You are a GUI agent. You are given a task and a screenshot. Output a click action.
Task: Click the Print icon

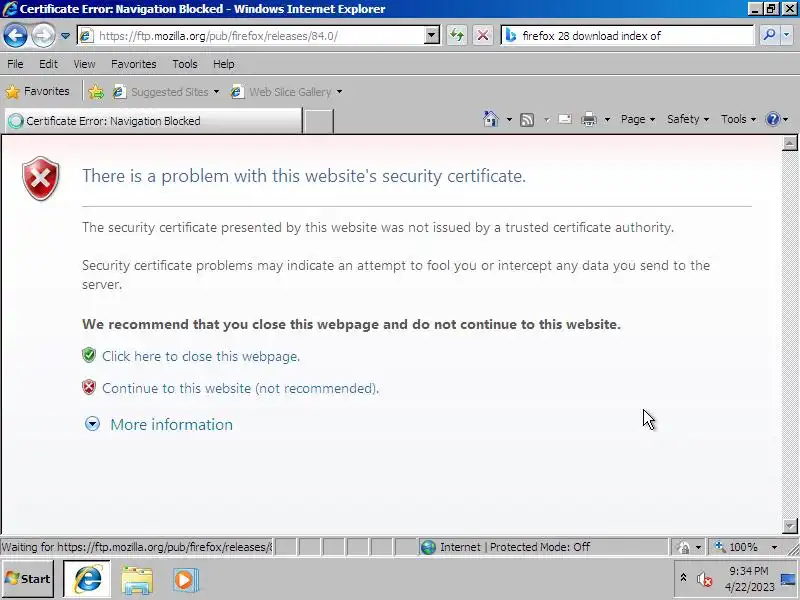tap(589, 119)
